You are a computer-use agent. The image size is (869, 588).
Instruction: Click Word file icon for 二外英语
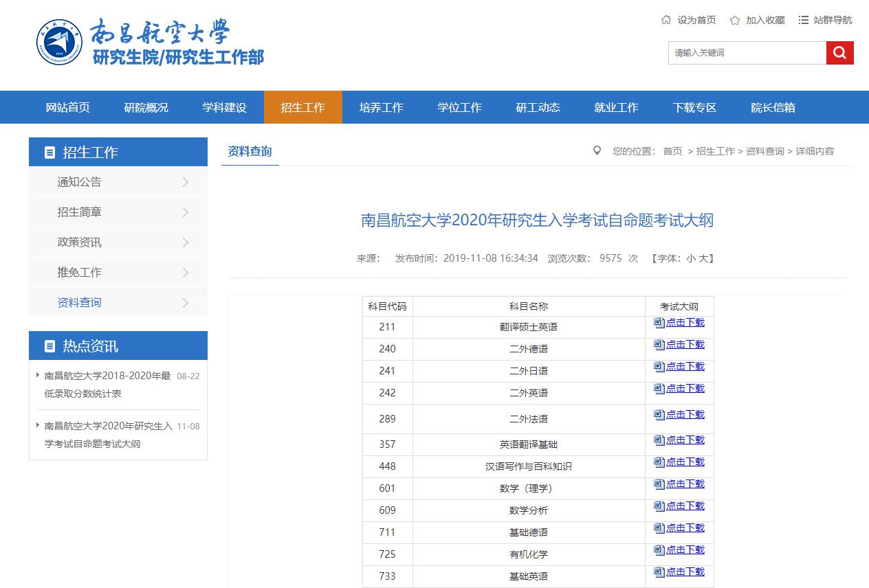tap(659, 389)
